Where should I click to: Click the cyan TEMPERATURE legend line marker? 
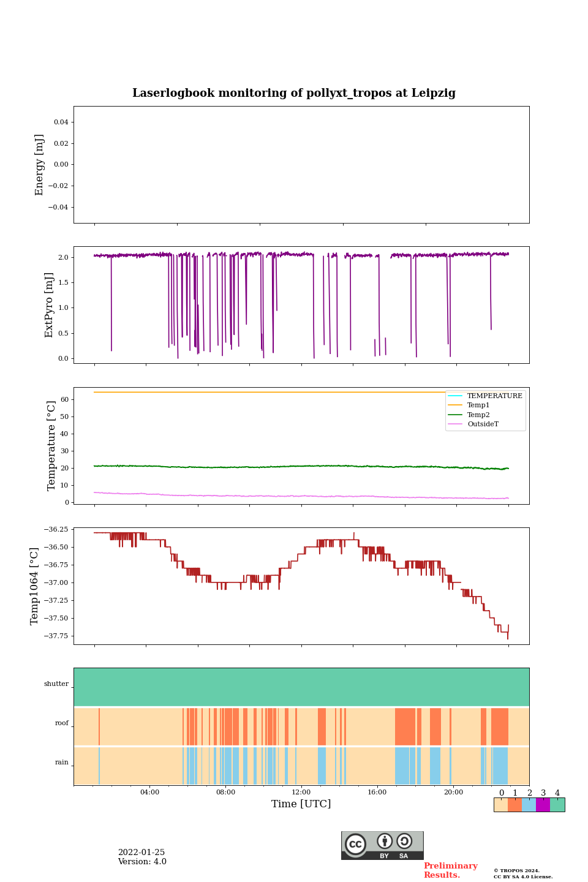pyautogui.click(x=455, y=396)
